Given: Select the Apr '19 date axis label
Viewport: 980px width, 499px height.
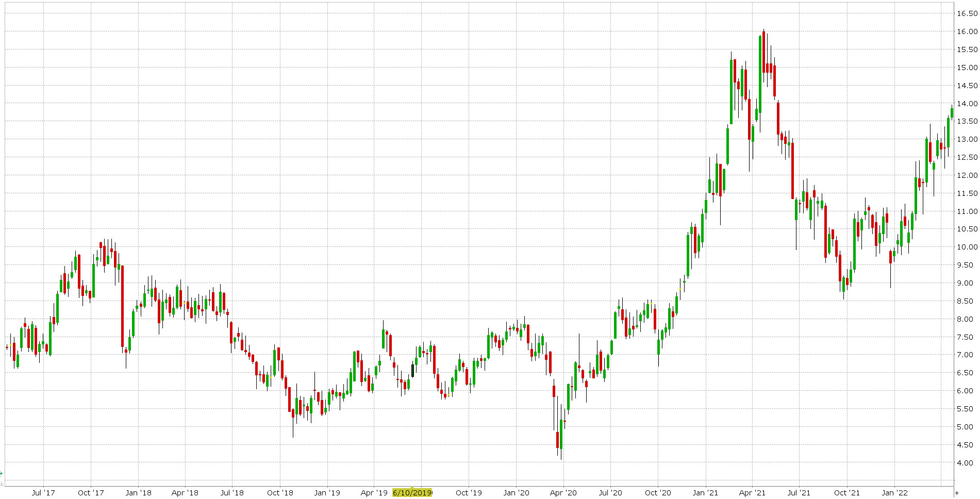Looking at the screenshot, I should coord(374,492).
